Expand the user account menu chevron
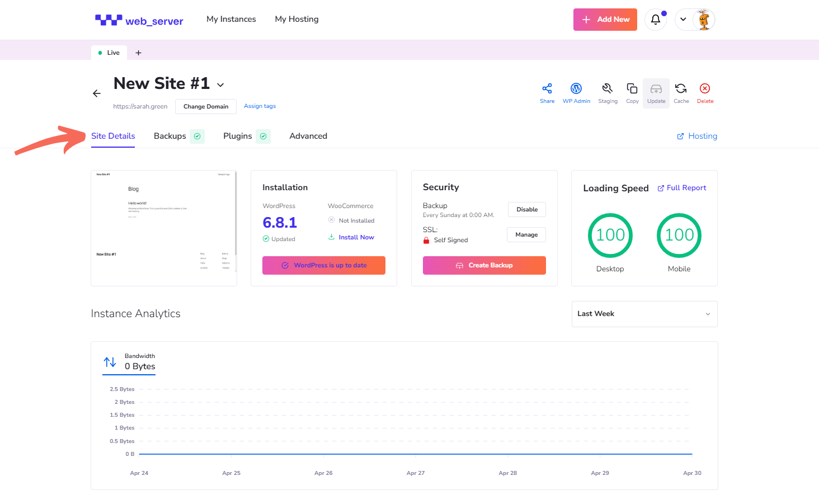 pos(683,20)
